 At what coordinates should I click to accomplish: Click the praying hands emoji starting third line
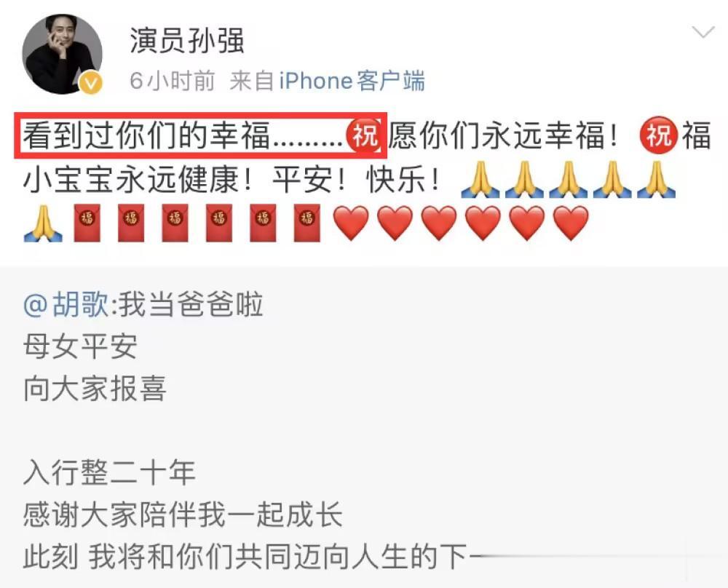tap(43, 223)
